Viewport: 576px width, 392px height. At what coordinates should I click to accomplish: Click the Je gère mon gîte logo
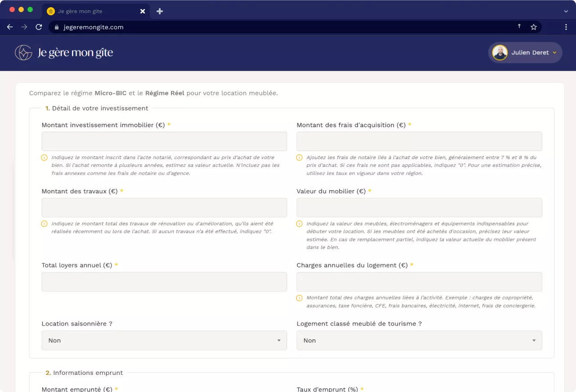[x=64, y=53]
